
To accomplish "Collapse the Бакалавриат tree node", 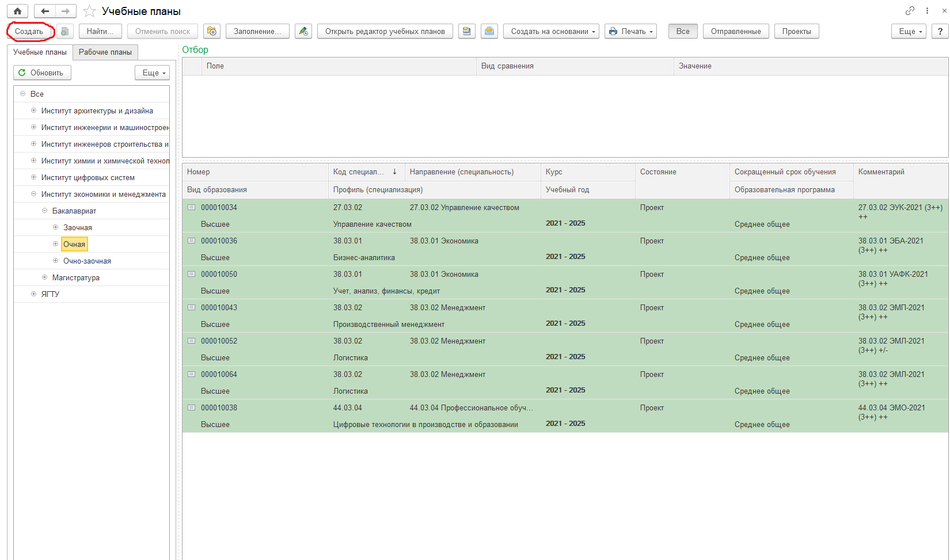I will click(44, 211).
